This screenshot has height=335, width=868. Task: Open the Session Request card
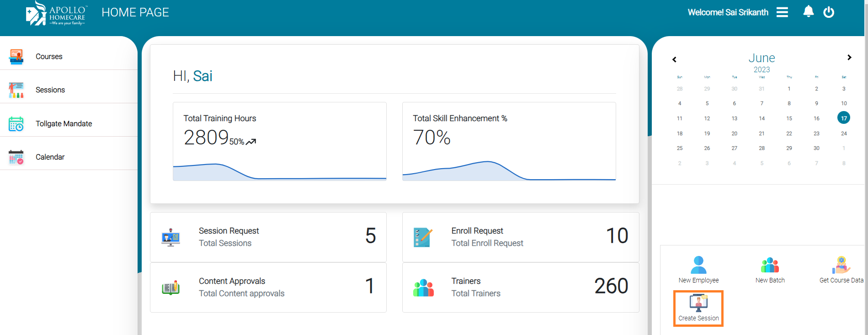pyautogui.click(x=268, y=237)
